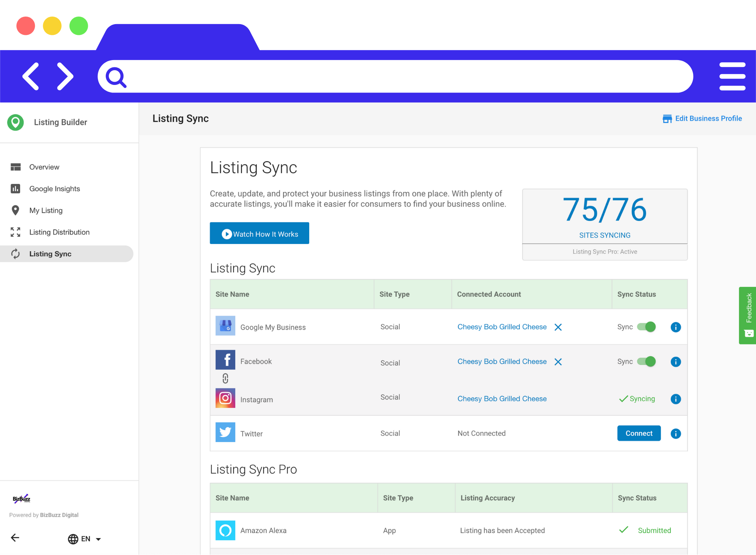Click the Listing Distribution arrows icon
The image size is (756, 555).
[x=15, y=232]
